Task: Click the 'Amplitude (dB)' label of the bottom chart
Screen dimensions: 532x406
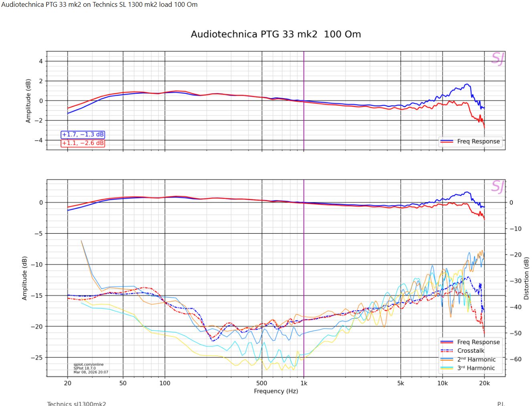Action: tap(24, 278)
